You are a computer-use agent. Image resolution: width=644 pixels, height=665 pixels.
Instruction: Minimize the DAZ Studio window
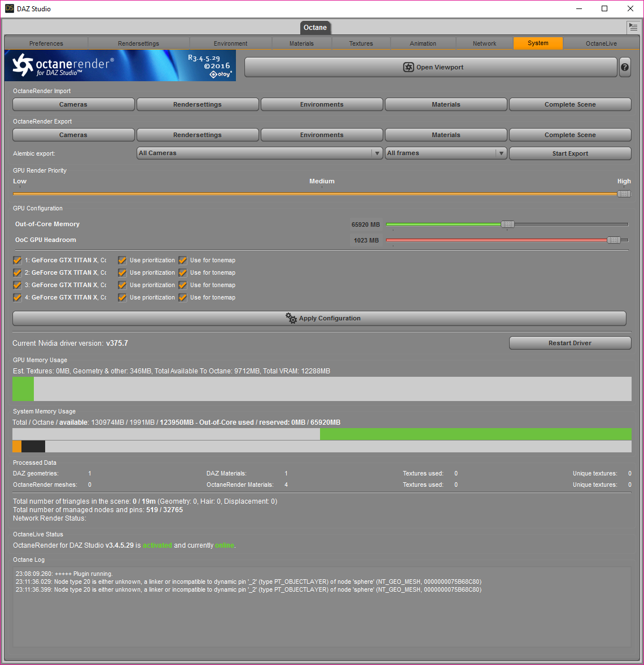click(x=579, y=8)
